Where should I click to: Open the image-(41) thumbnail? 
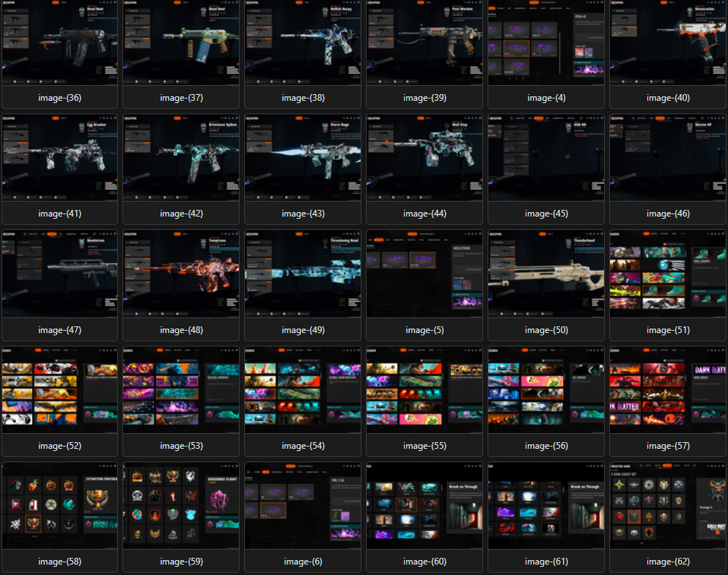(60, 158)
